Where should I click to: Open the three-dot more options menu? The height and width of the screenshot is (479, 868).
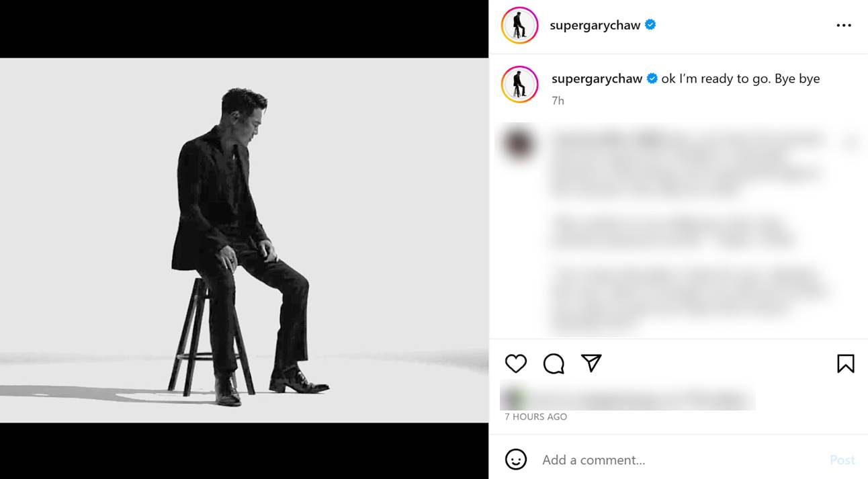coord(844,26)
